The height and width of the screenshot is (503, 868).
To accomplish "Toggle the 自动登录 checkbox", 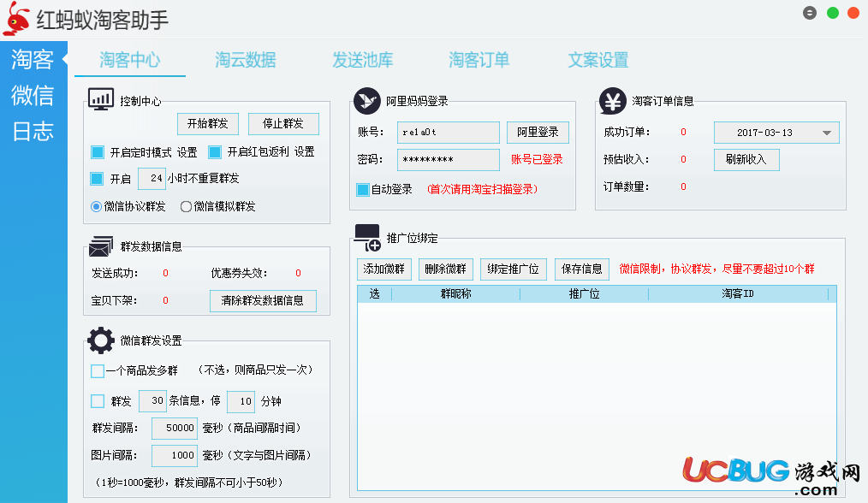I will click(363, 190).
